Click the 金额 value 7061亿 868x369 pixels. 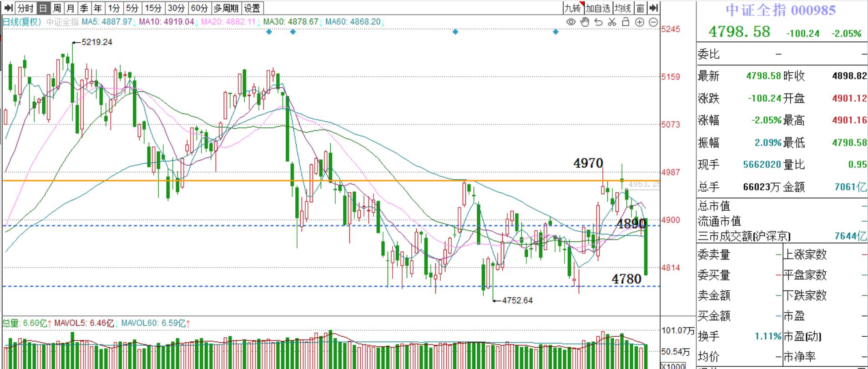[851, 187]
